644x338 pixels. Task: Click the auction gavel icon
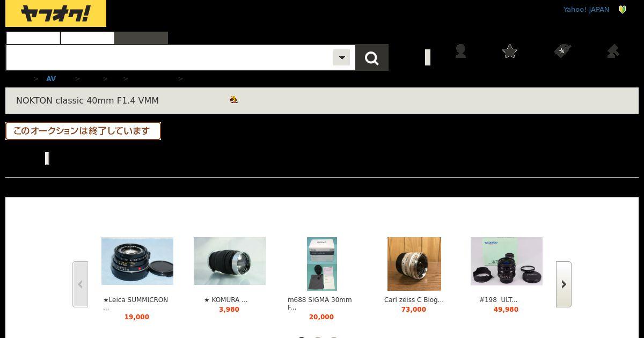(x=613, y=51)
